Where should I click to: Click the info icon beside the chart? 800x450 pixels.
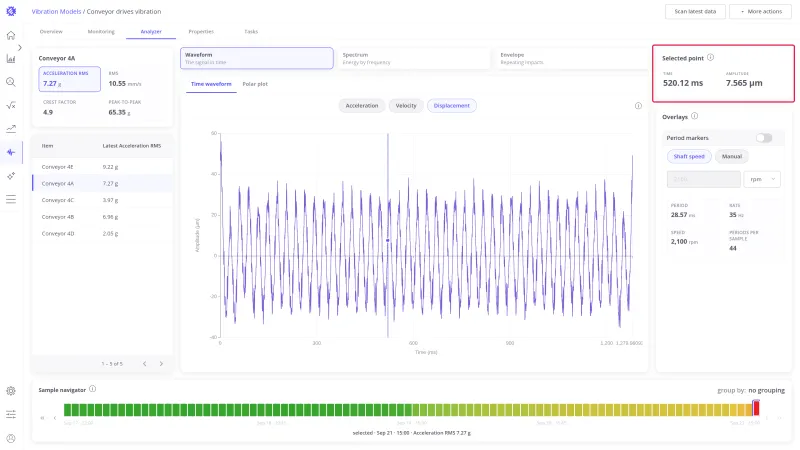(x=638, y=106)
